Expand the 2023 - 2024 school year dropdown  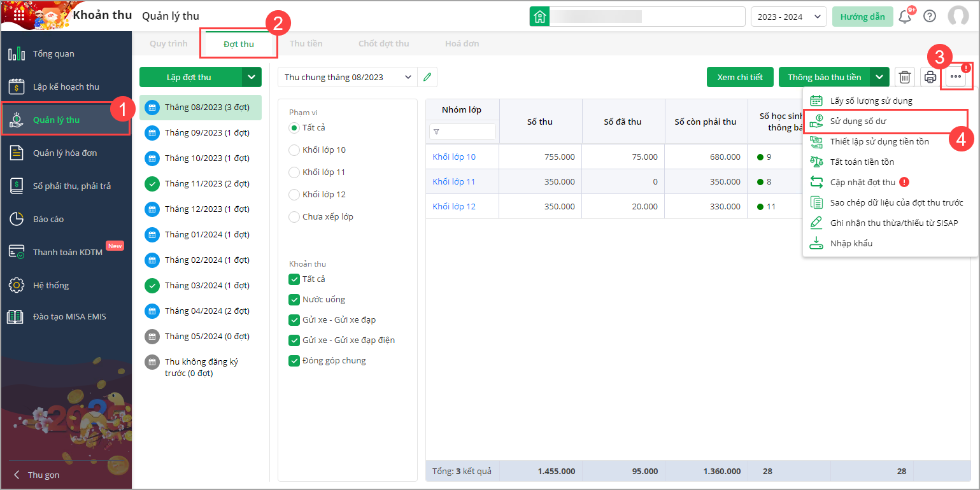tap(788, 17)
